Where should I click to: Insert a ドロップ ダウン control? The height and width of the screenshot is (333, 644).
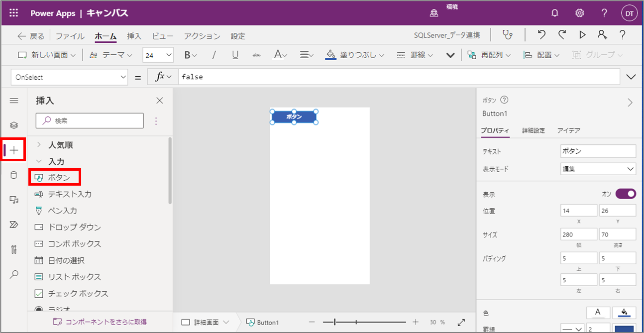click(68, 227)
